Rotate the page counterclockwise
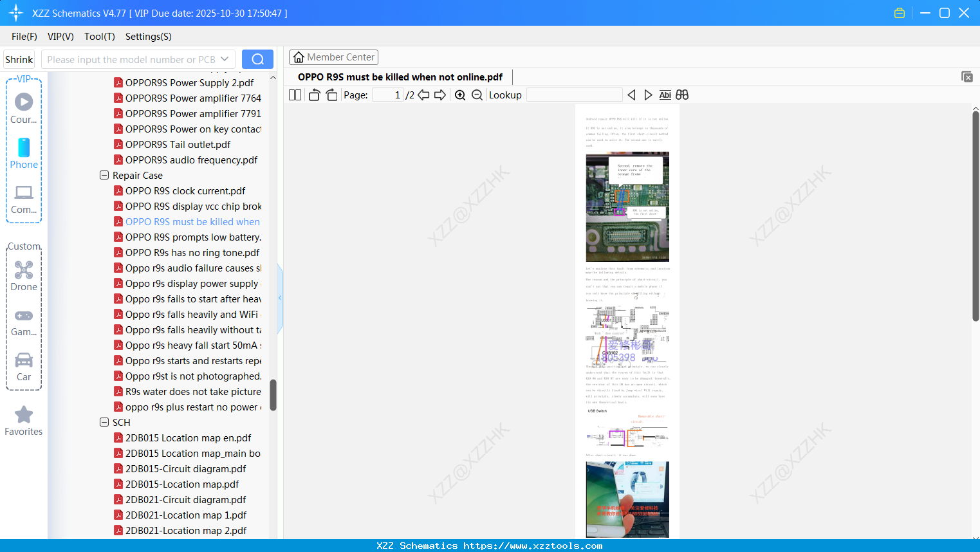The width and height of the screenshot is (980, 552). [x=314, y=95]
